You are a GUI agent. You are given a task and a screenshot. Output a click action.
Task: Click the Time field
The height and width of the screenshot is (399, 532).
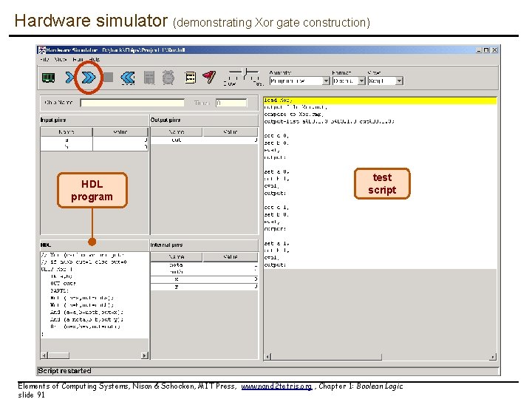[x=231, y=103]
